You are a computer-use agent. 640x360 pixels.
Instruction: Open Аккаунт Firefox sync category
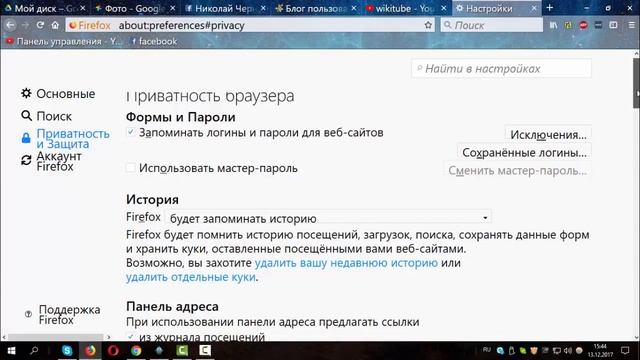point(51,161)
